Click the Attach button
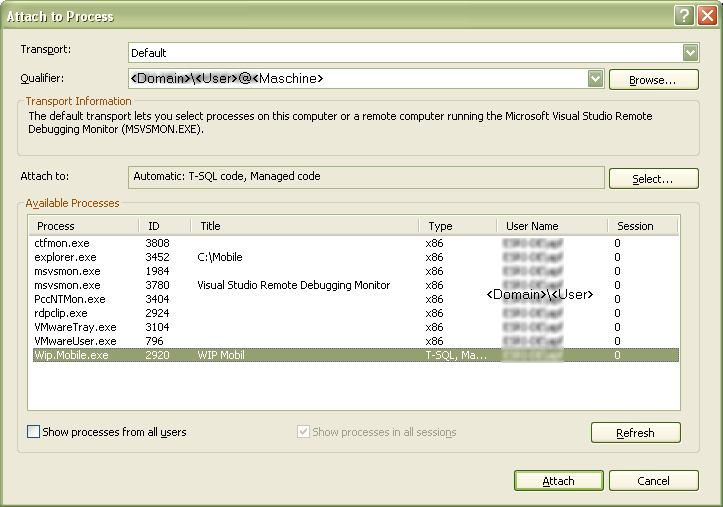 (558, 481)
